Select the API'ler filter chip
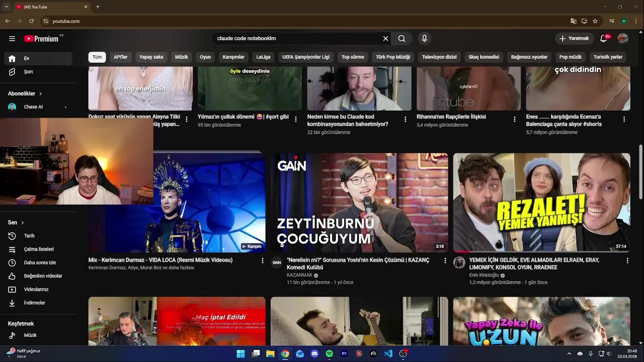This screenshot has width=644, height=362. [121, 57]
